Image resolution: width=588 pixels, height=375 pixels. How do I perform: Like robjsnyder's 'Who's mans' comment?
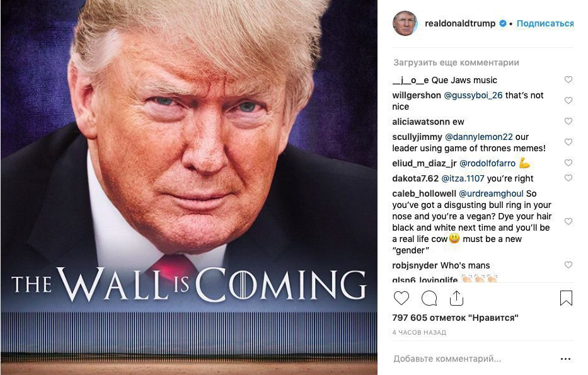[568, 265]
